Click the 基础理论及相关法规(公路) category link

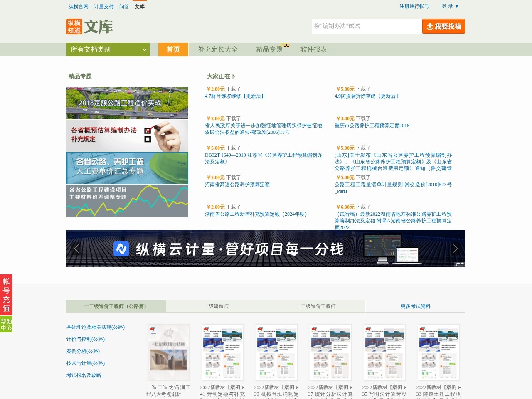96,327
